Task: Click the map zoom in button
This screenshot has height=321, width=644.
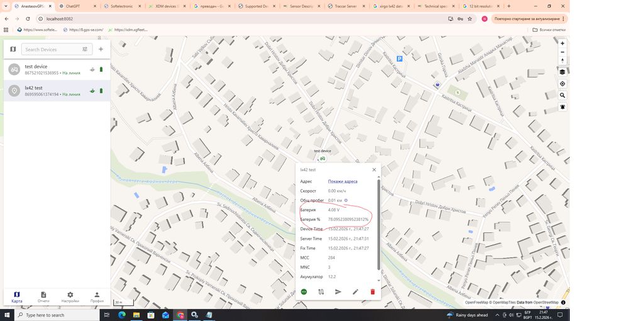Action: click(x=562, y=43)
